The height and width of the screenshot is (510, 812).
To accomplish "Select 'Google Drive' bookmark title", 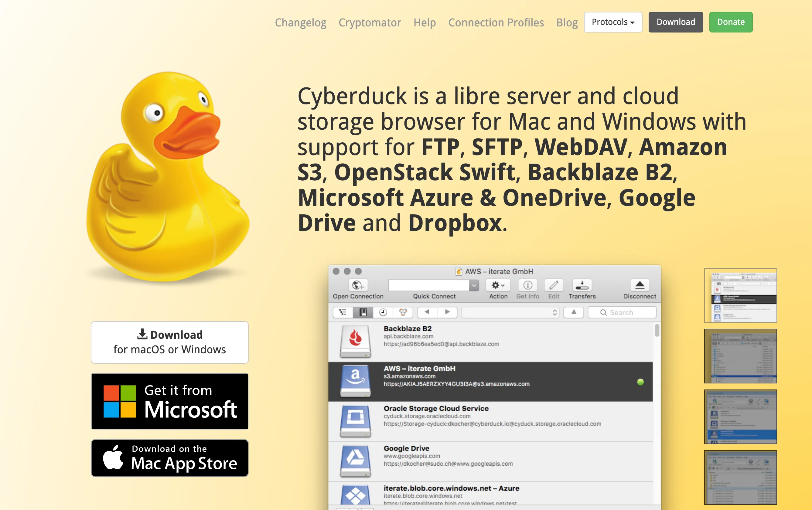I will (406, 448).
